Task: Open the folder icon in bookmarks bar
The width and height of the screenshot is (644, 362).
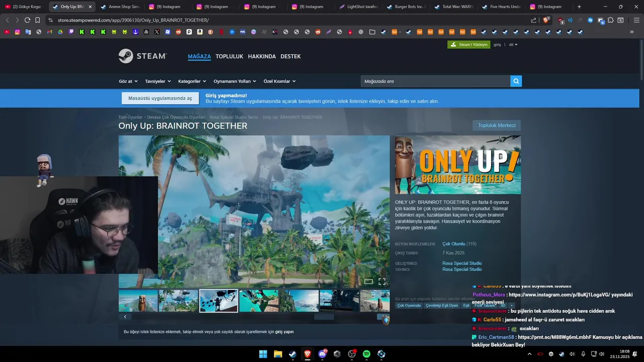Action: click(x=372, y=32)
